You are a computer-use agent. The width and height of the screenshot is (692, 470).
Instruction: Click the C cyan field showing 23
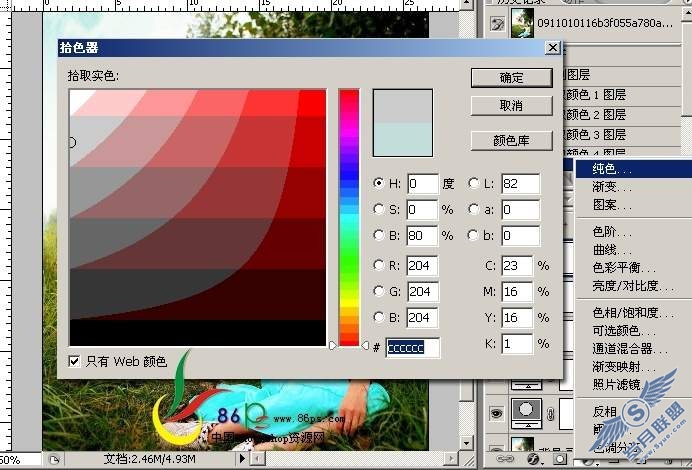(x=517, y=265)
